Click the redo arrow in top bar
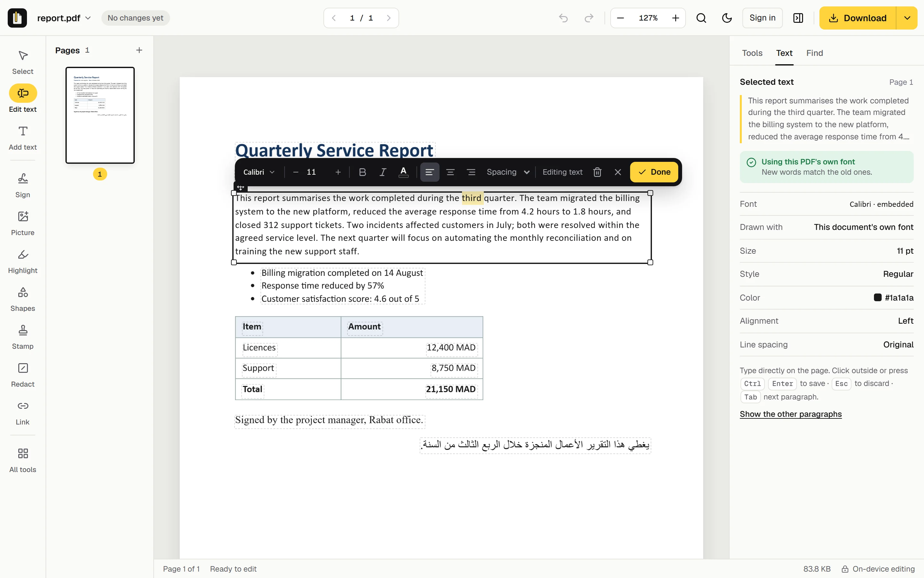924x578 pixels. point(589,18)
